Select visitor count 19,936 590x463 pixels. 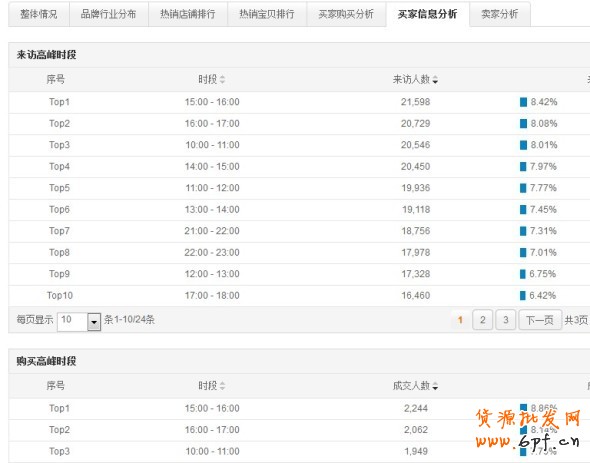coord(415,188)
